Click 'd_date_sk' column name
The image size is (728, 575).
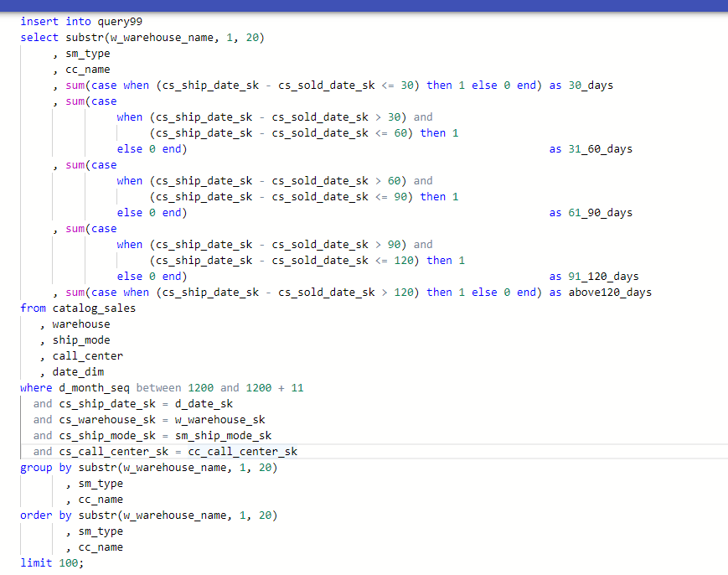(204, 404)
